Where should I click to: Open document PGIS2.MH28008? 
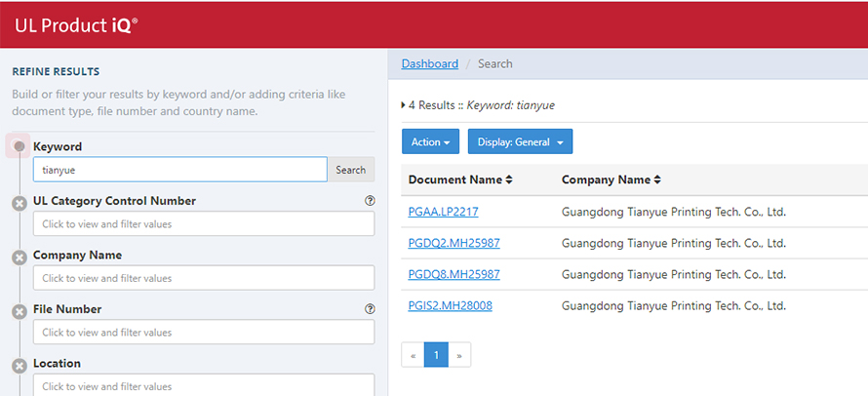(x=450, y=305)
